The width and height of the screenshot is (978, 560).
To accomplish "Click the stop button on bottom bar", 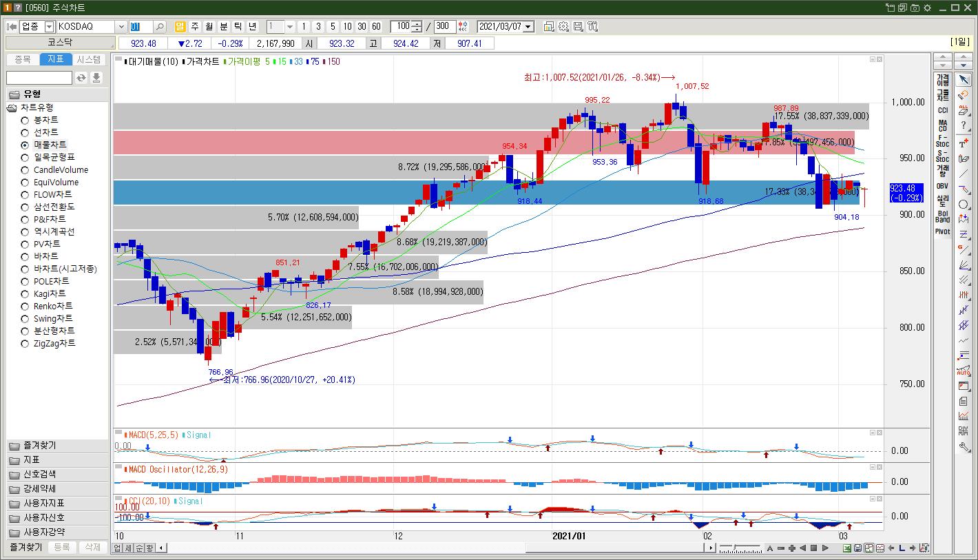I will tap(813, 548).
